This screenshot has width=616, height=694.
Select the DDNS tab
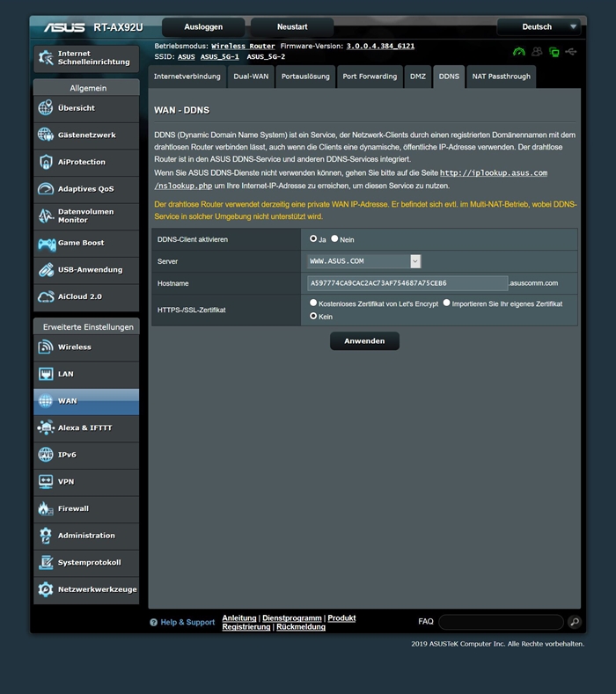[x=449, y=77]
